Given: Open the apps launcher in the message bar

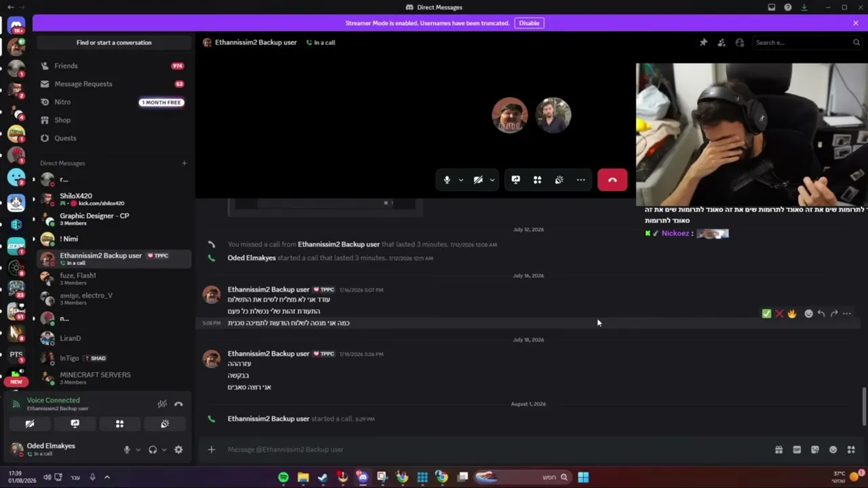Looking at the screenshot, I should 851,449.
